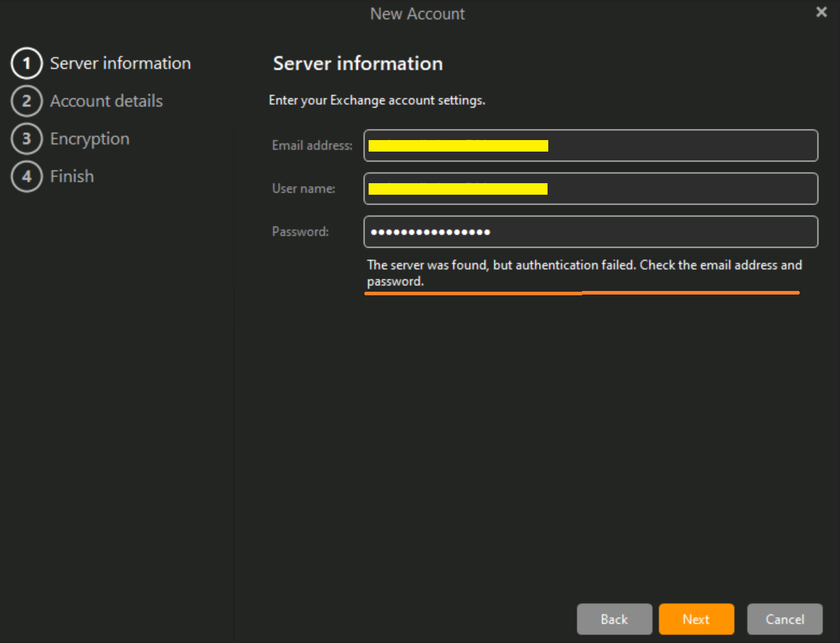Select the Finish step in sidebar
The width and height of the screenshot is (840, 643).
(x=72, y=177)
